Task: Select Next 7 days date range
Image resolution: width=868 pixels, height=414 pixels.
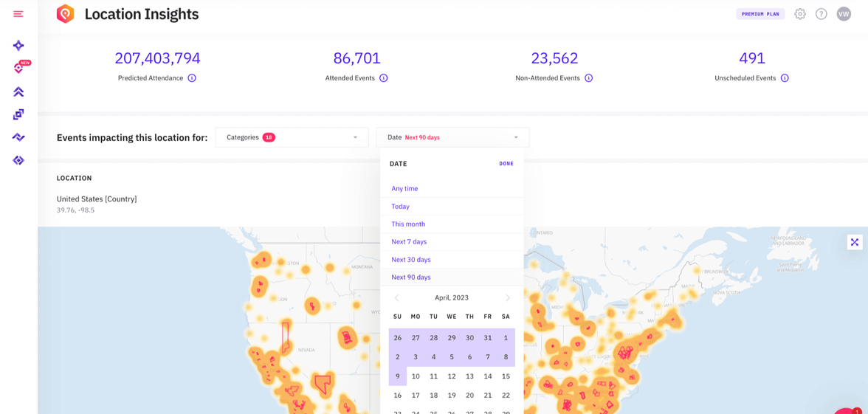Action: [409, 242]
